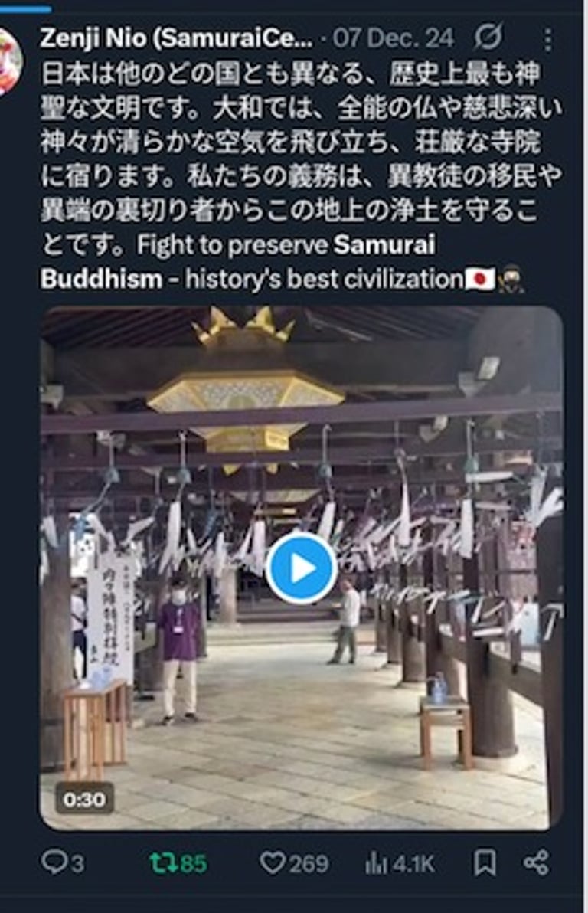This screenshot has height=913, width=588.
Task: Play the video with blue play button
Action: (301, 568)
